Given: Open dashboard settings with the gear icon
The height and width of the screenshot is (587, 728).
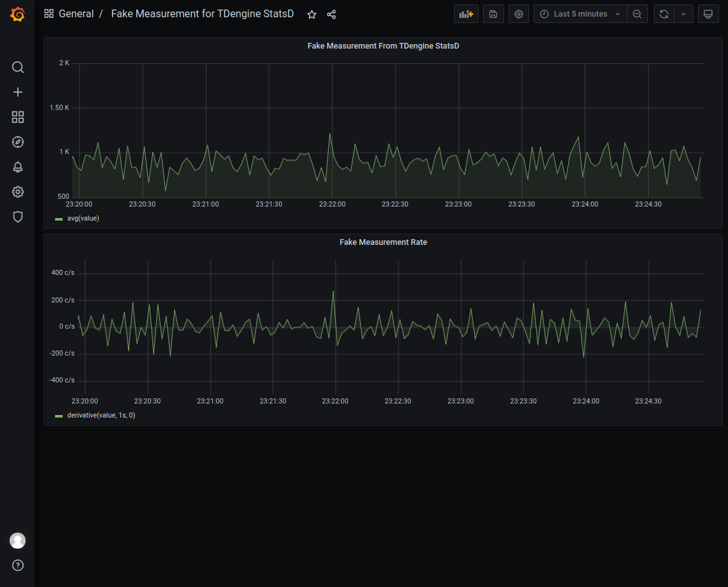Looking at the screenshot, I should pyautogui.click(x=518, y=13).
